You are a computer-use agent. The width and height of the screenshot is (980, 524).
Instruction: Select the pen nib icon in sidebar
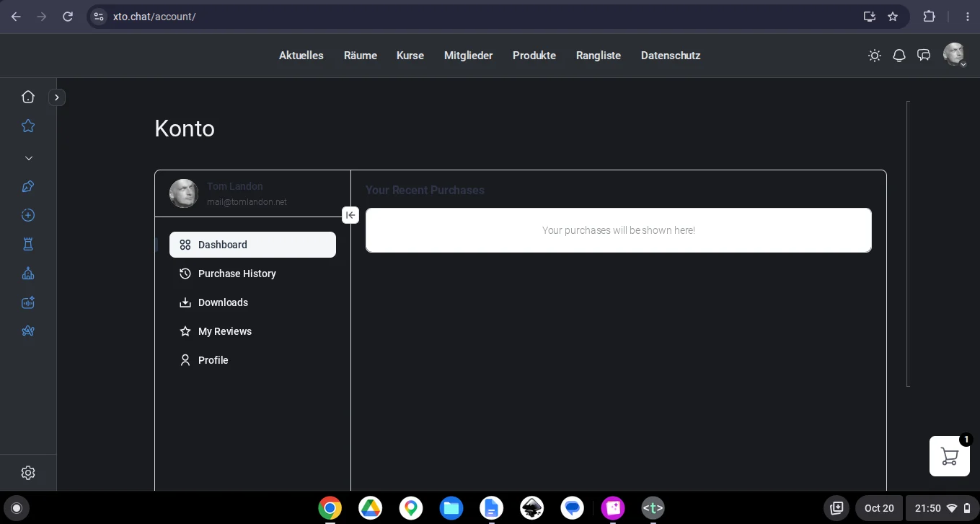(28, 187)
